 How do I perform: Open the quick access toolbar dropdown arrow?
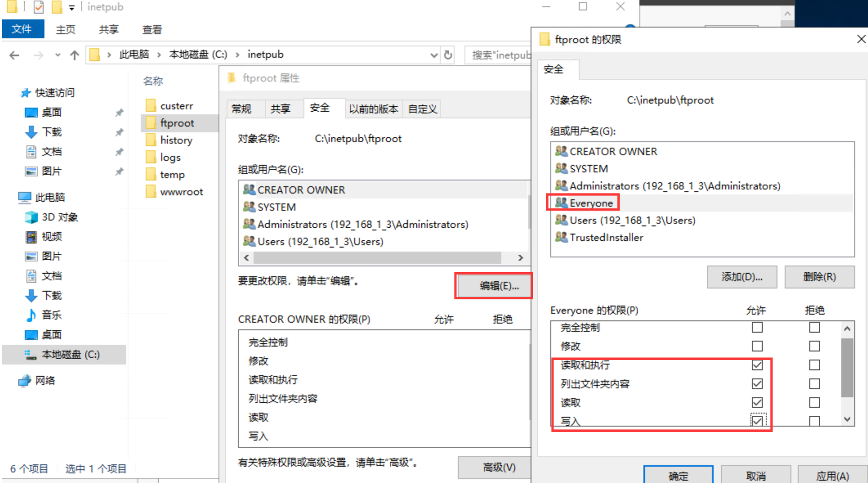pos(71,7)
